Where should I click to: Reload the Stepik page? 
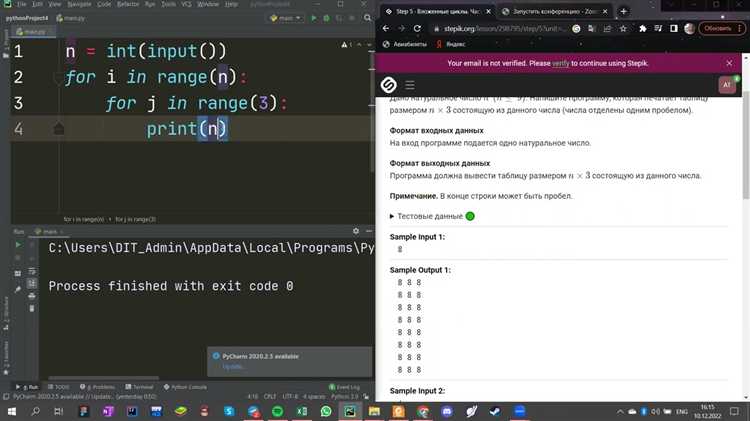point(417,29)
